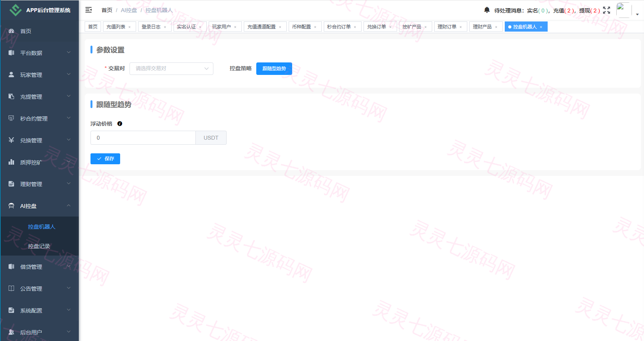The image size is (644, 341).
Task: Go to 首页 breadcrumb link
Action: coord(107,10)
